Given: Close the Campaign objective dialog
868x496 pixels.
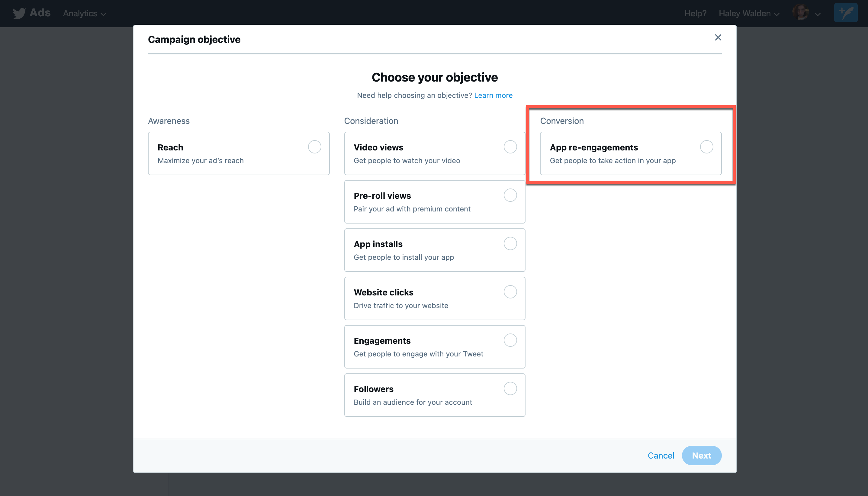Looking at the screenshot, I should pyautogui.click(x=718, y=37).
